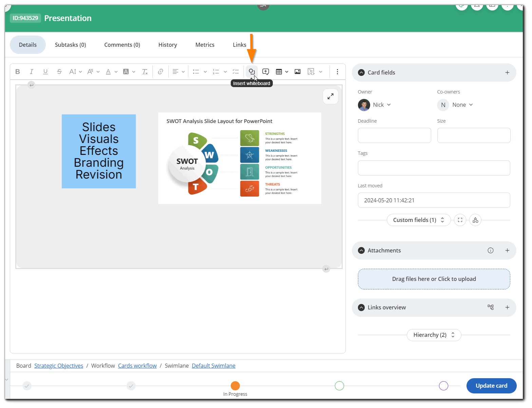Screen dimensions: 532x408
Task: Click the Update card button
Action: point(491,386)
